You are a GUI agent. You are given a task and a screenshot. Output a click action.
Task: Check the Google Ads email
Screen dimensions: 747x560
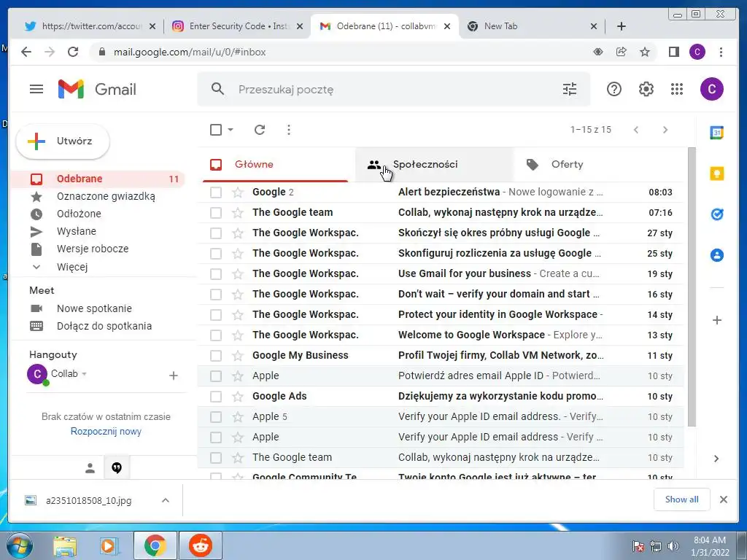(216, 397)
